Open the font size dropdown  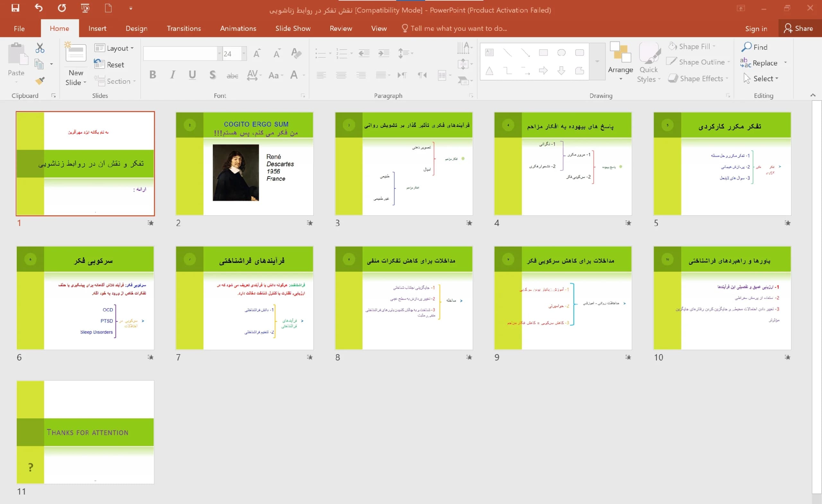244,53
